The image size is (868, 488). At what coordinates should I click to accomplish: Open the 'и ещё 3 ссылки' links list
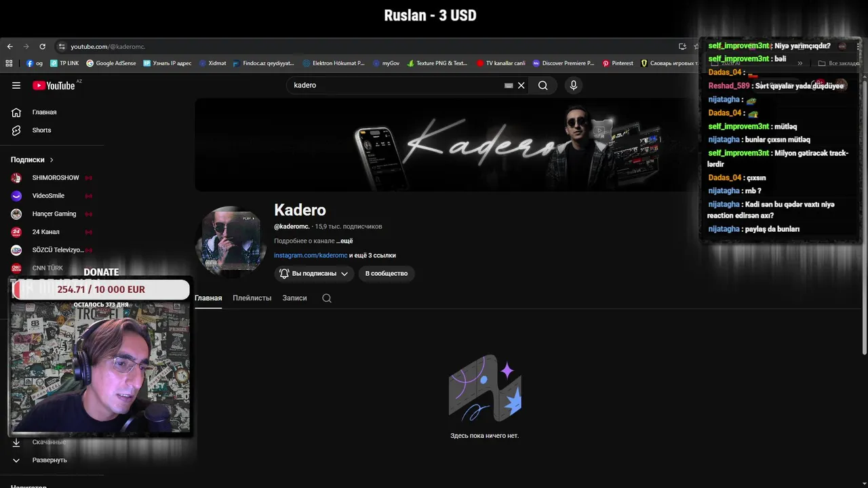(372, 256)
